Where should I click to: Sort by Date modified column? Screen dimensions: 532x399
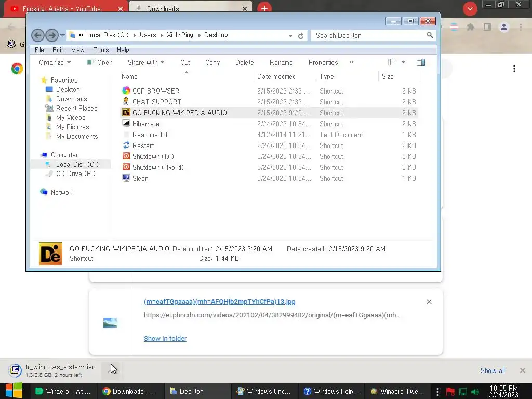point(276,77)
